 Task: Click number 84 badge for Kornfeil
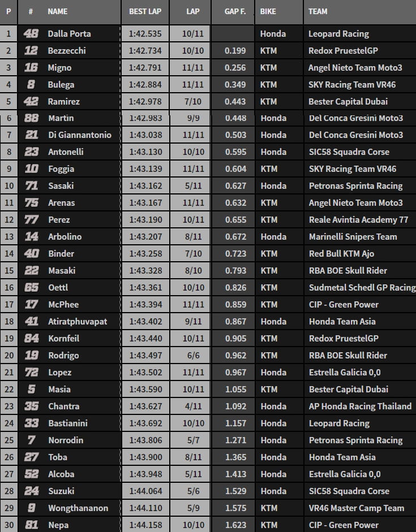(x=31, y=339)
